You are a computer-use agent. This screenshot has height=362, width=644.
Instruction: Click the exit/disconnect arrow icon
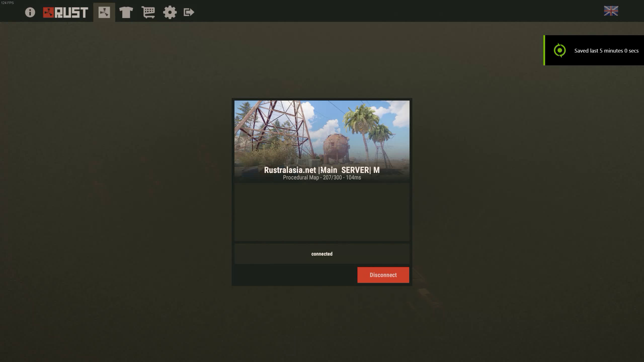189,12
